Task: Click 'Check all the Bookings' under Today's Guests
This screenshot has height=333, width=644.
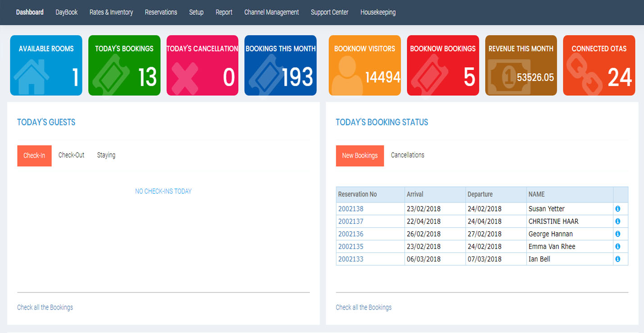Action: tap(45, 307)
